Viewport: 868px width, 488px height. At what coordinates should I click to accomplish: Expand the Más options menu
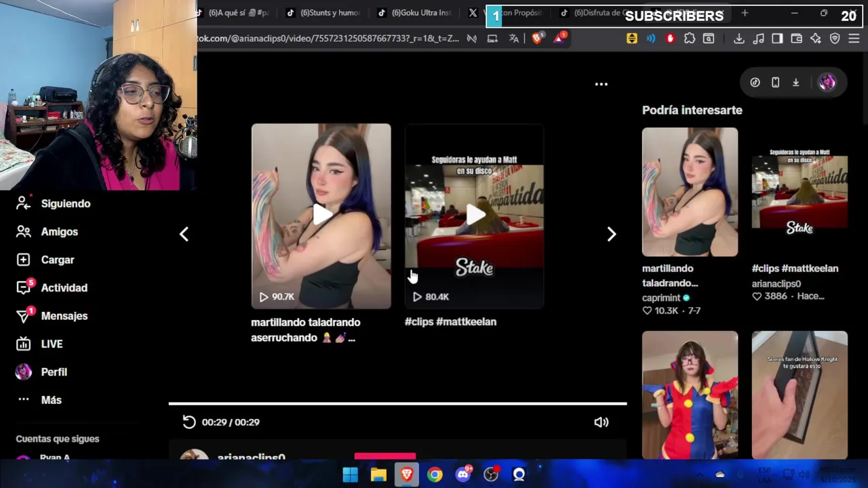pyautogui.click(x=39, y=400)
